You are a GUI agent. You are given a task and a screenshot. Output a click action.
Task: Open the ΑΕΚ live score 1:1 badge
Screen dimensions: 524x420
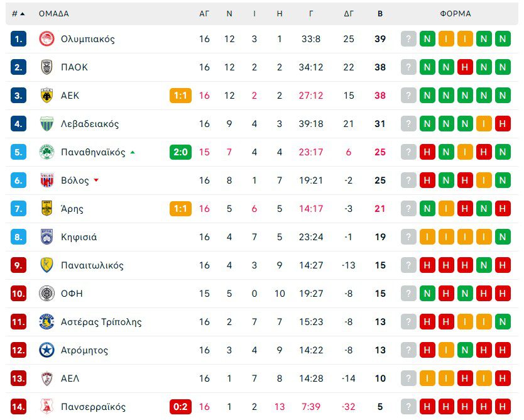pyautogui.click(x=180, y=96)
